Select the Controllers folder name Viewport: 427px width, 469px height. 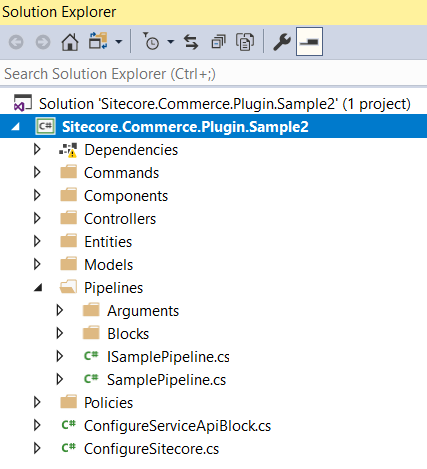tap(120, 219)
